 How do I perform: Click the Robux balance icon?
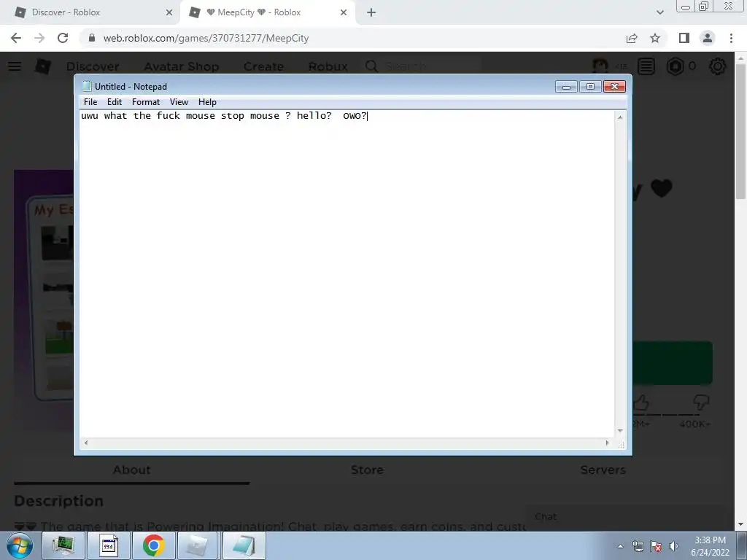[675, 66]
